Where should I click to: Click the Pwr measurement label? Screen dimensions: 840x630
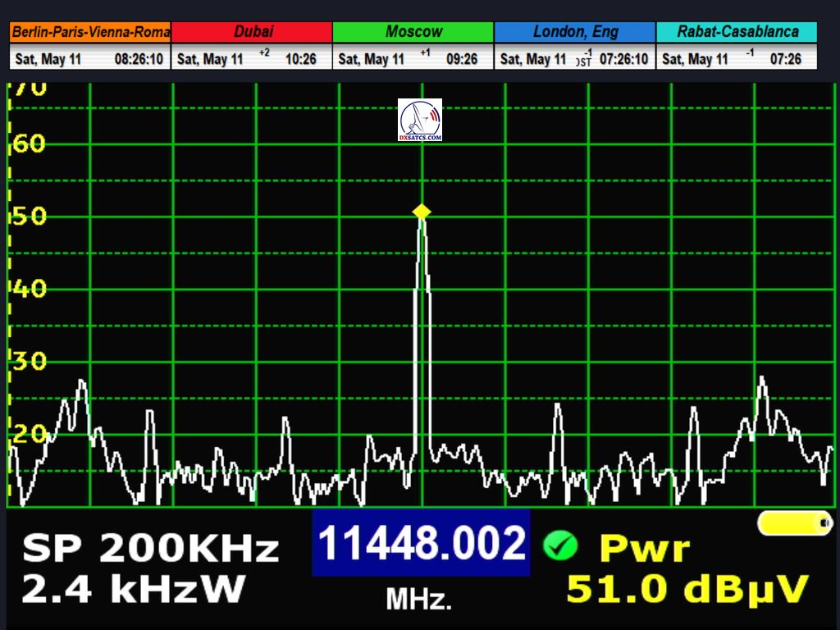click(x=645, y=548)
